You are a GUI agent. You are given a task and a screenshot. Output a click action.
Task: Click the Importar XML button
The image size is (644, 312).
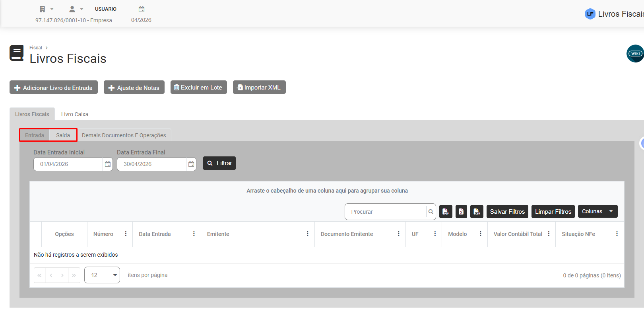tap(259, 88)
